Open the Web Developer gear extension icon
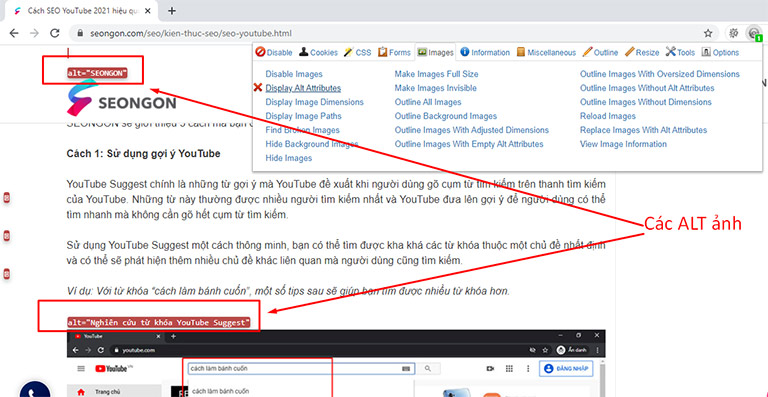Viewport: 768px width, 397px height. pos(733,33)
